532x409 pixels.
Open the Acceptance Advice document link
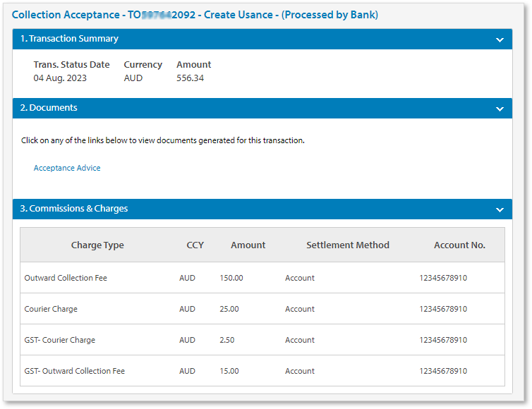[x=67, y=168]
